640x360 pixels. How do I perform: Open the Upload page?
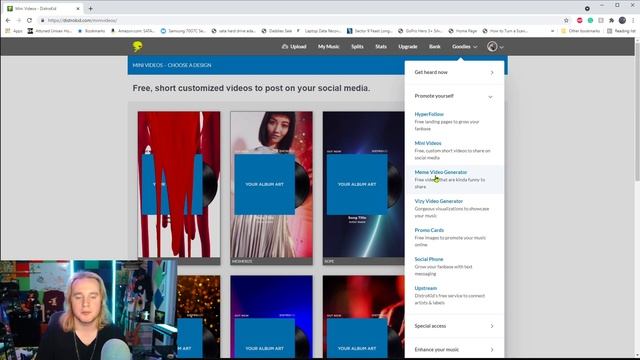coord(294,47)
